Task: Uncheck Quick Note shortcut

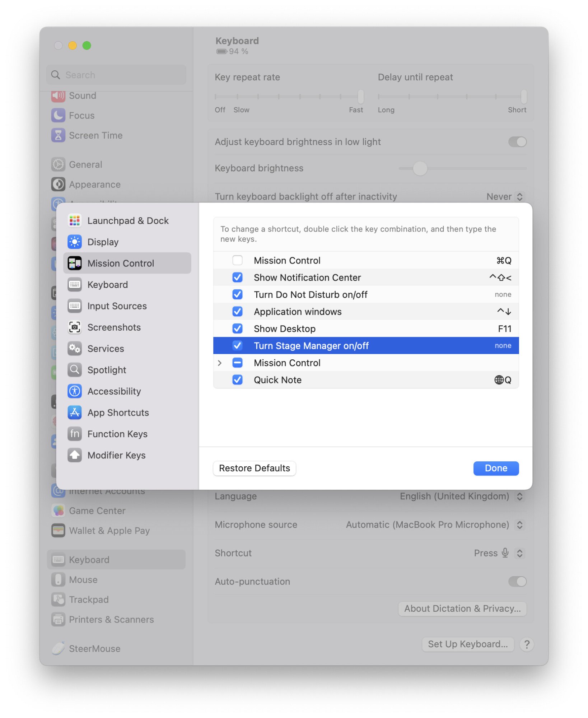Action: [x=237, y=380]
